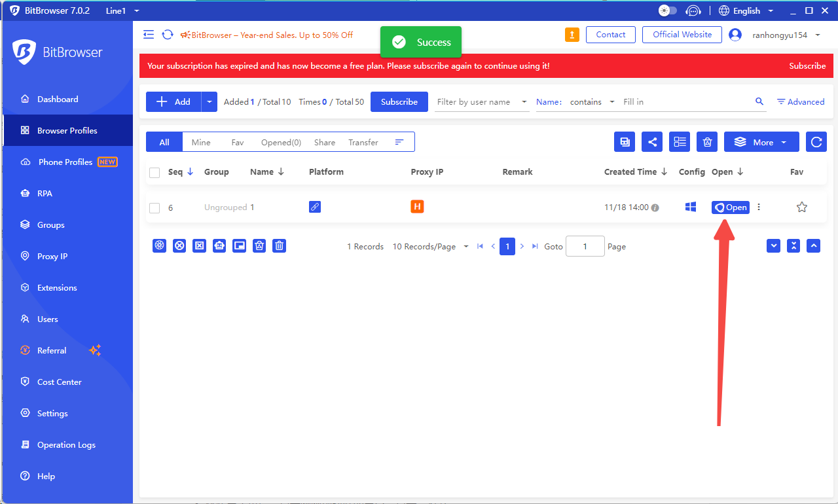Click the Fill in search field
Image resolution: width=838 pixels, height=504 pixels.
685,101
